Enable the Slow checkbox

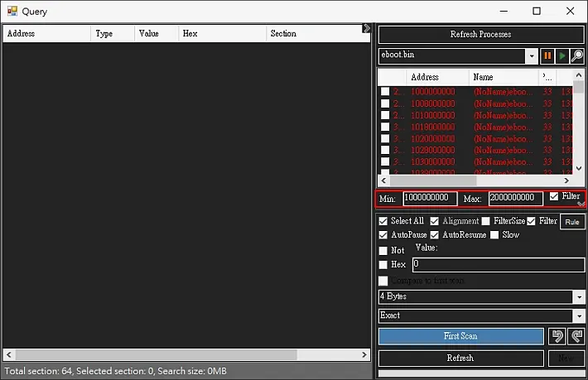[494, 235]
